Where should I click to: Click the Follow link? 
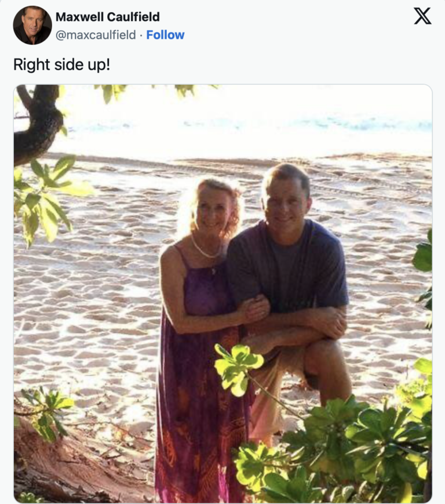(x=165, y=35)
